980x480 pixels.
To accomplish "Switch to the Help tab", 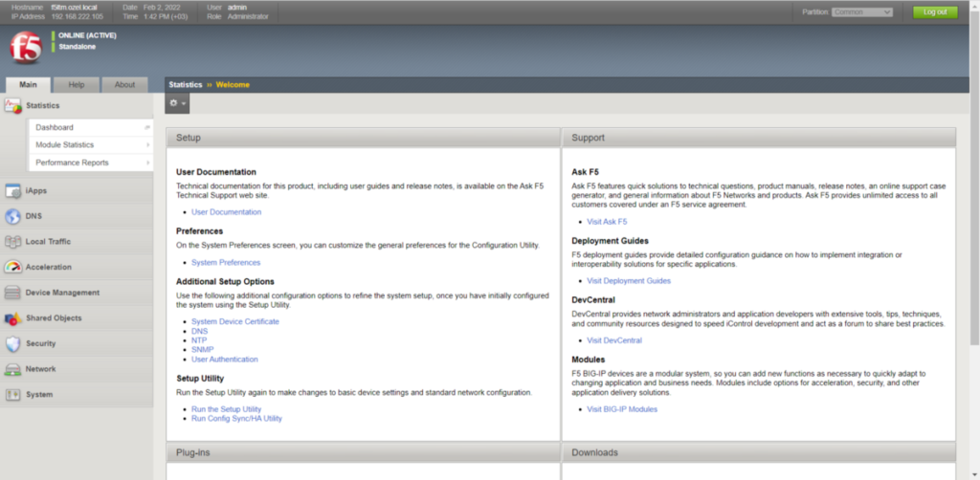I will (77, 85).
